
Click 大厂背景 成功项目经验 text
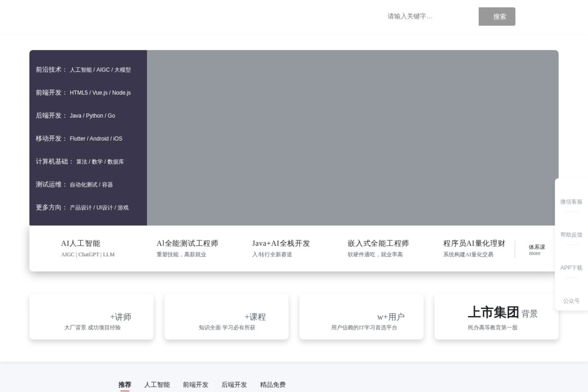coord(92,328)
